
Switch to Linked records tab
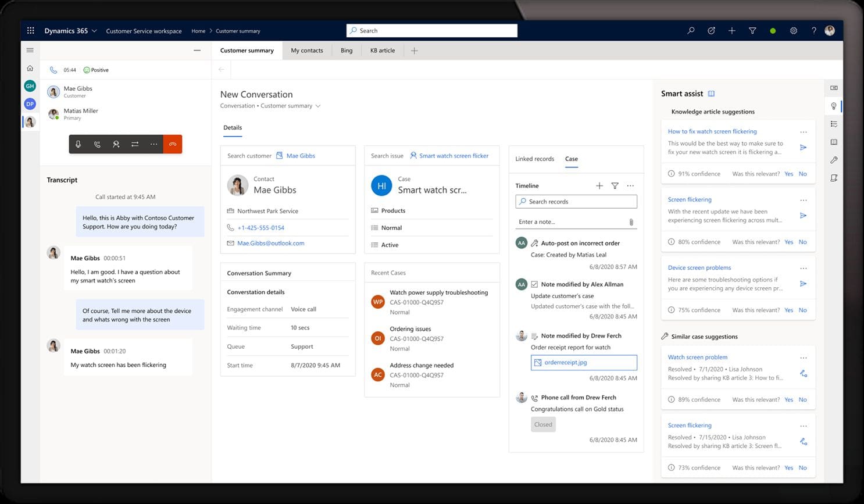point(535,159)
